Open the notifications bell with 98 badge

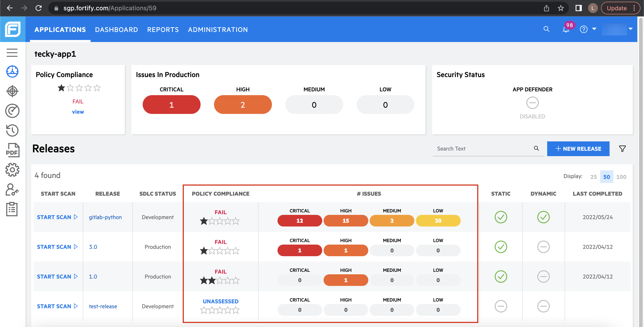[566, 29]
